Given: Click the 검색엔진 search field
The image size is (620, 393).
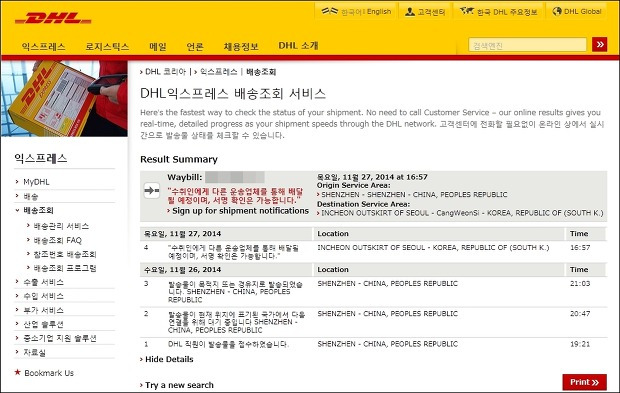Looking at the screenshot, I should click(527, 45).
